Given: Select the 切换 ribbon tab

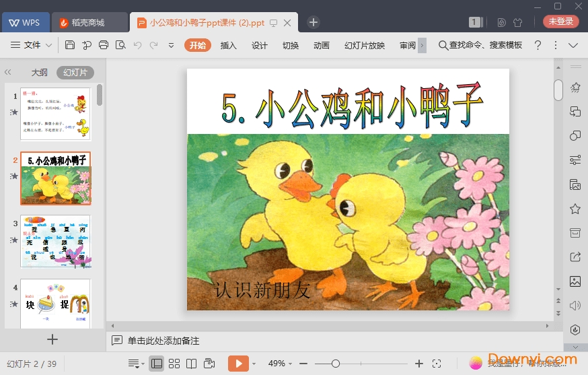Looking at the screenshot, I should coord(291,45).
